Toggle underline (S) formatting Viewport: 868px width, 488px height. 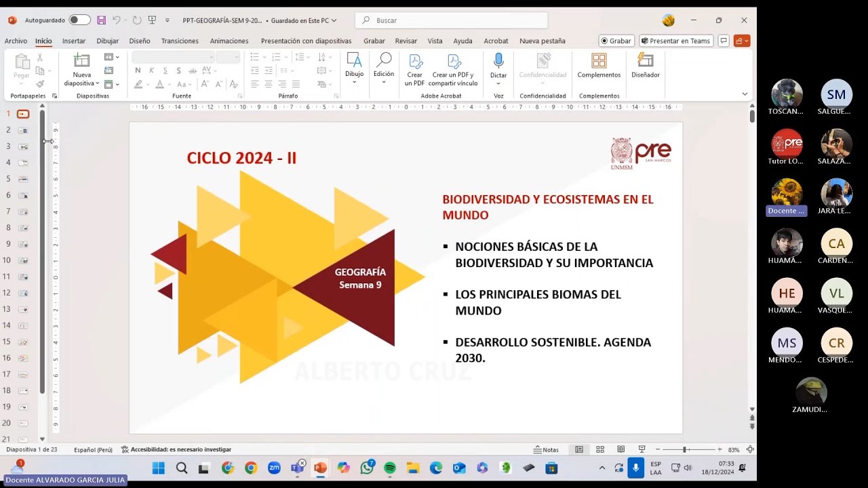click(x=165, y=70)
